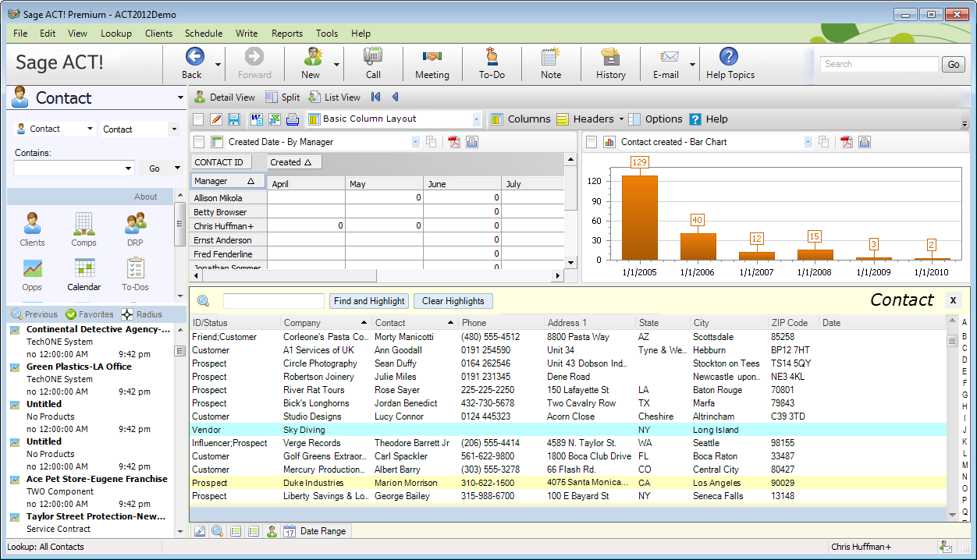The width and height of the screenshot is (977, 560).
Task: Click the Find and Highlight button
Action: click(x=369, y=301)
